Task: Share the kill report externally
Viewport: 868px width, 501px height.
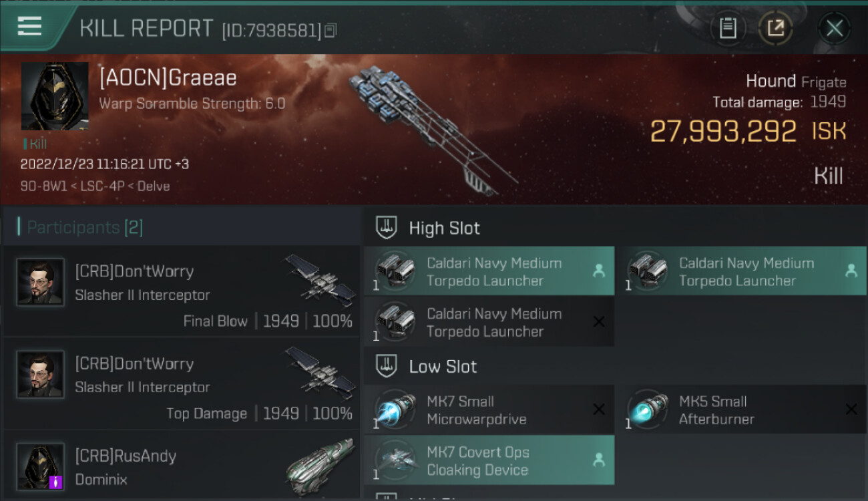Action: click(x=775, y=28)
